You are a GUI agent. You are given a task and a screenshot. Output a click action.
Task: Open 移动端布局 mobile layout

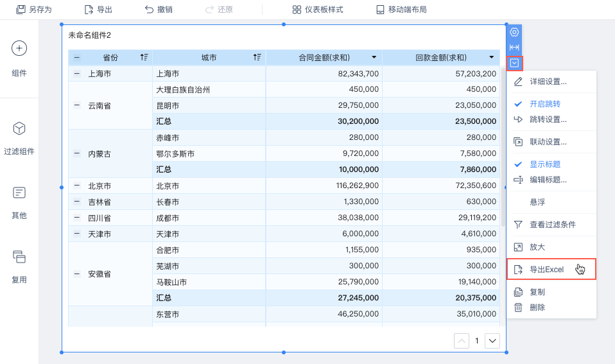[401, 10]
